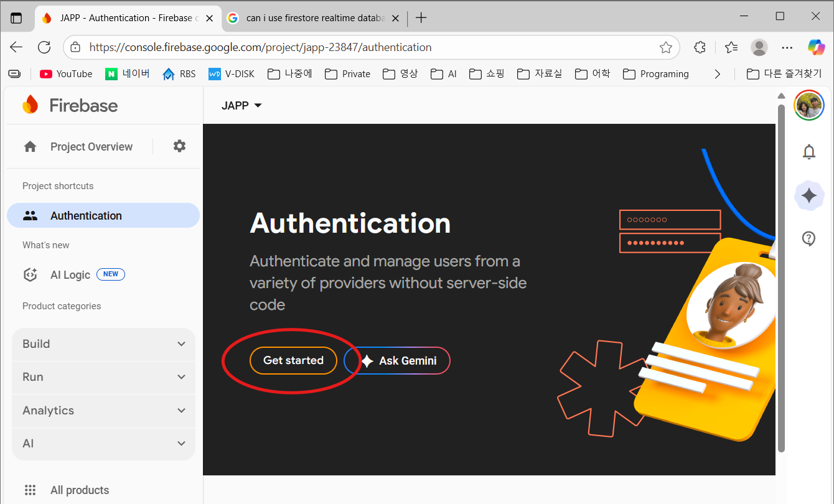This screenshot has height=504, width=834.
Task: Open project settings gear icon
Action: tap(179, 146)
